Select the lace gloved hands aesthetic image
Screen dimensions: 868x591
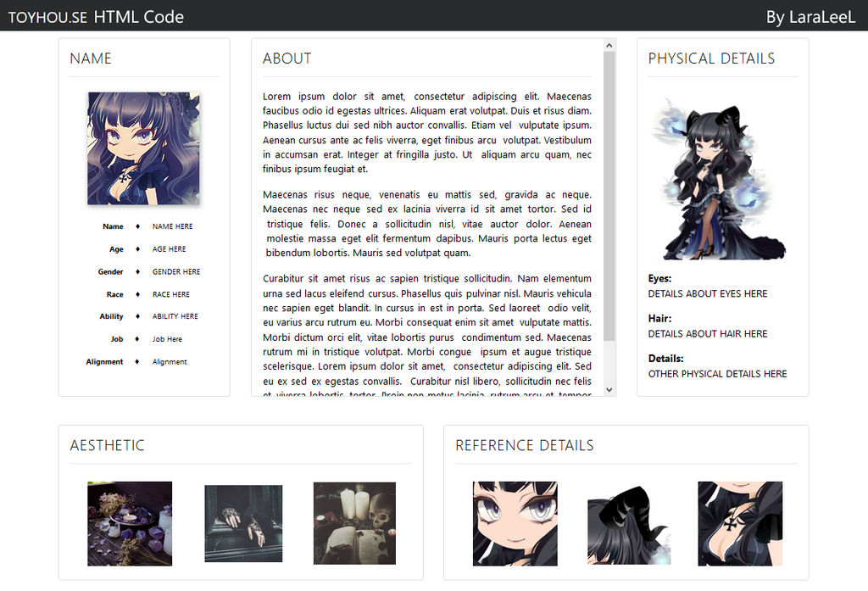pos(243,523)
